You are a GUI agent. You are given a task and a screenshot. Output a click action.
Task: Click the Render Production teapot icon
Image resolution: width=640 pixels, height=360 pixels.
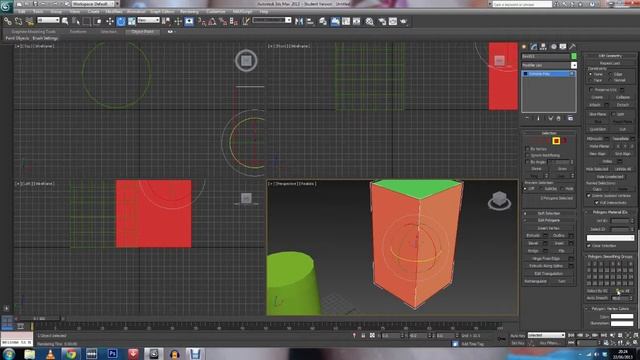click(x=404, y=21)
